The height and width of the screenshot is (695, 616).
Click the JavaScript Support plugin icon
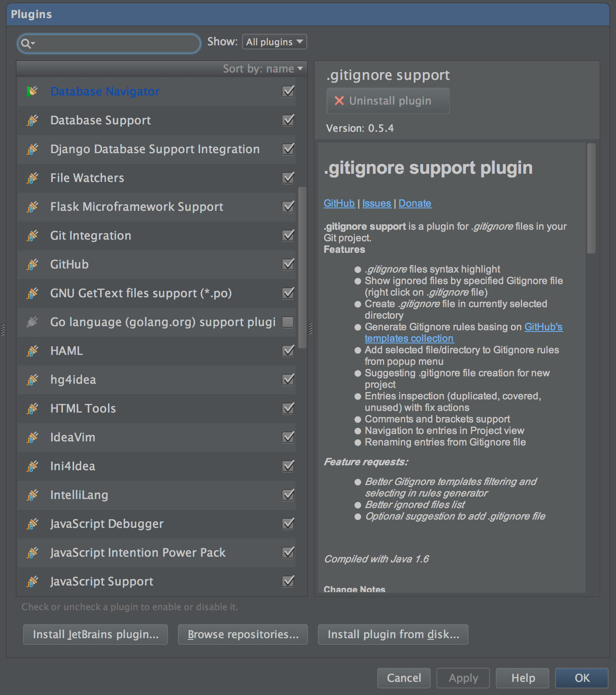pos(33,581)
